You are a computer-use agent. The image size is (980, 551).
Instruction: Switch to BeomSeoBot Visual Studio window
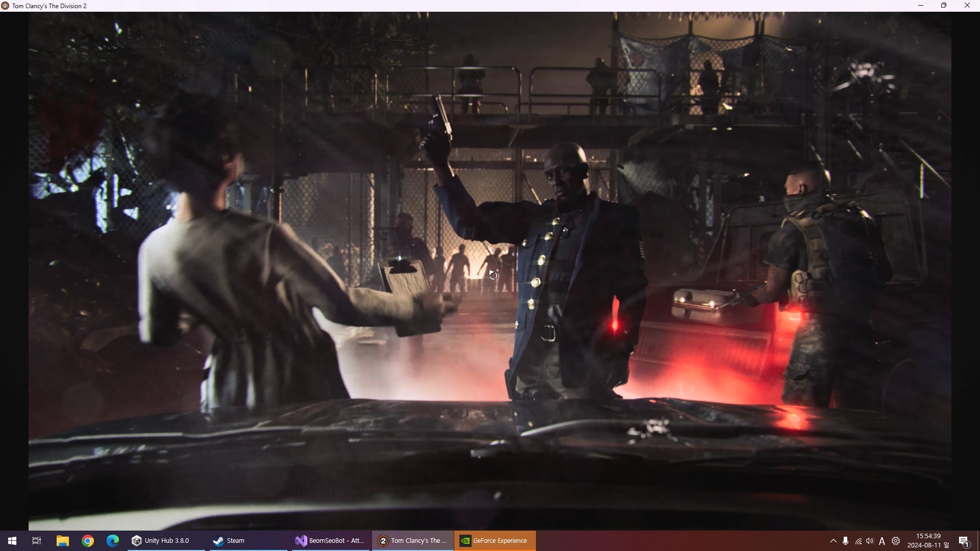[x=330, y=541]
